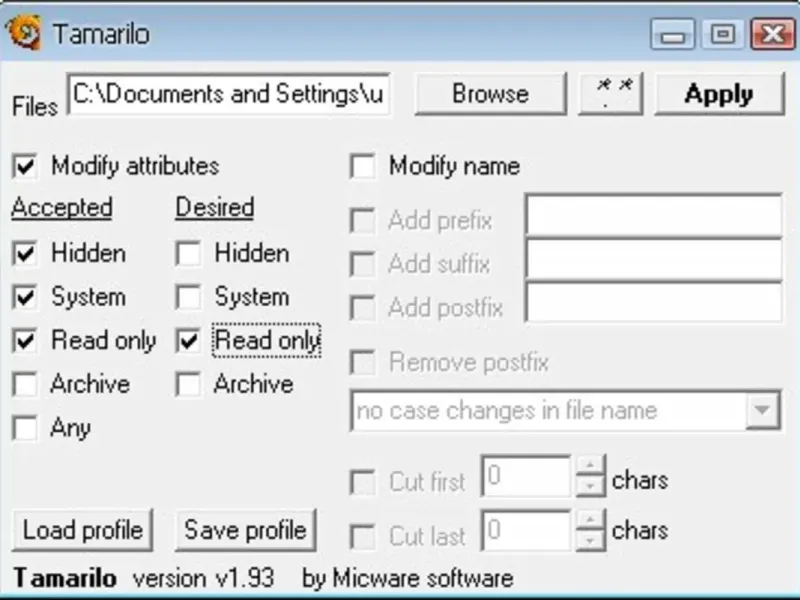Tick the Cut last checkbox

(x=362, y=536)
